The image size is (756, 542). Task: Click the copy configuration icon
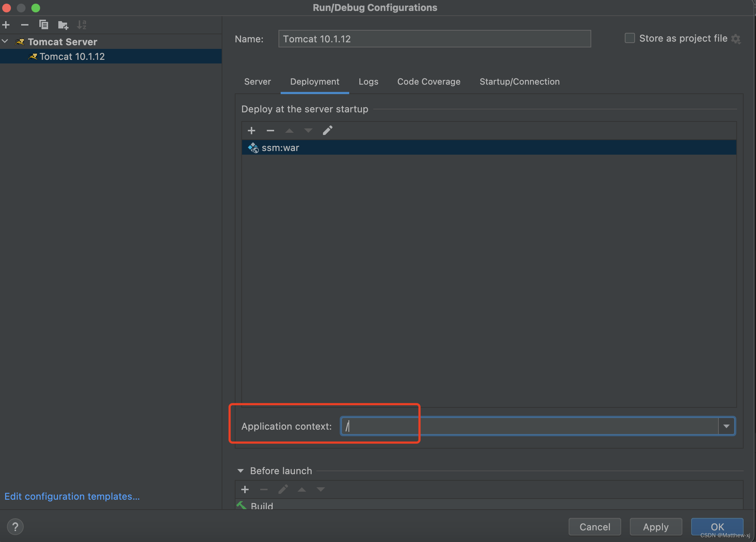(x=44, y=25)
